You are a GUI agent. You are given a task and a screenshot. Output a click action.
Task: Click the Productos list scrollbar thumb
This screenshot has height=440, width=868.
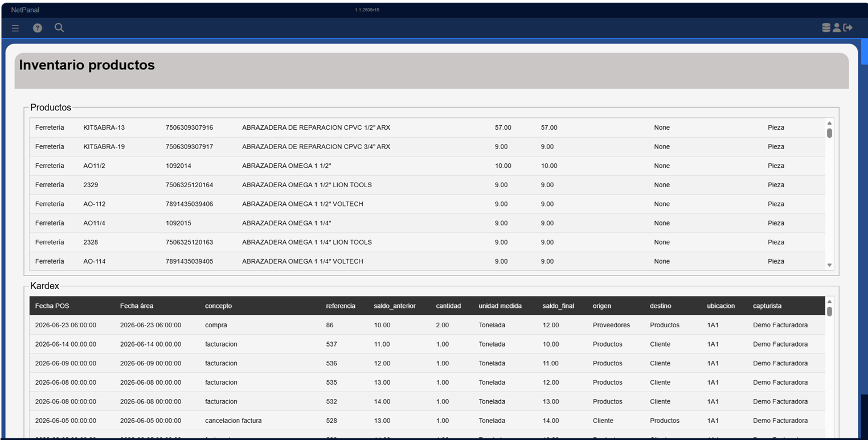click(829, 133)
